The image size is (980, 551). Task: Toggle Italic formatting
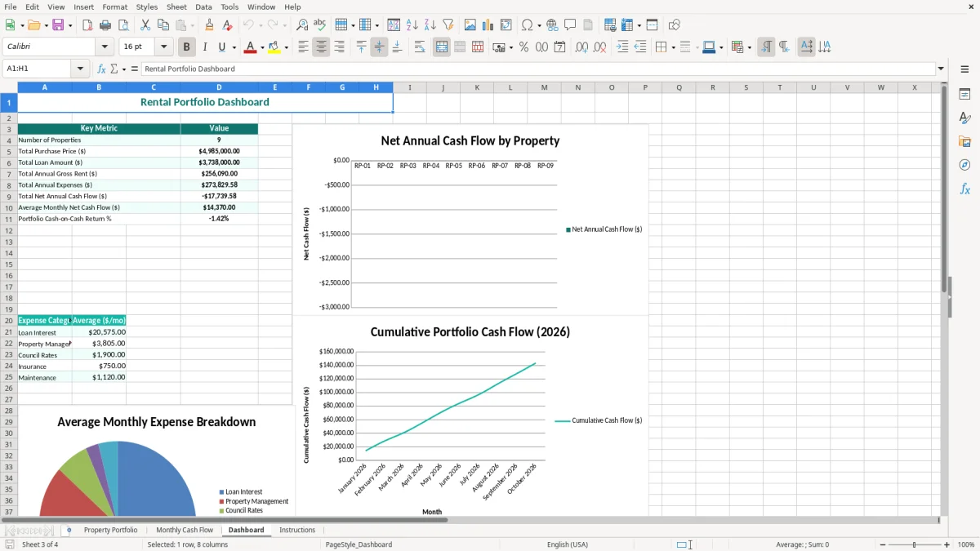(204, 47)
